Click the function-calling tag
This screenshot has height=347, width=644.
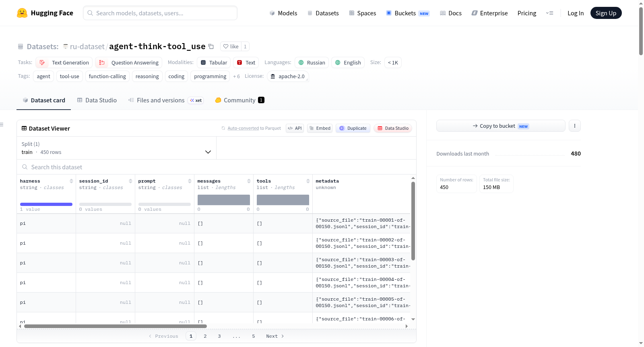[107, 76]
